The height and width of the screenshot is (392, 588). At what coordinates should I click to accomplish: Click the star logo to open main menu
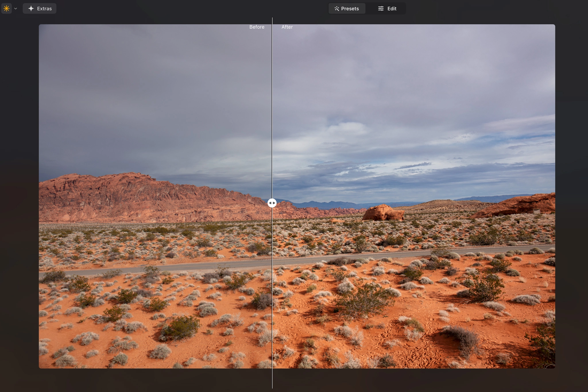pyautogui.click(x=6, y=8)
